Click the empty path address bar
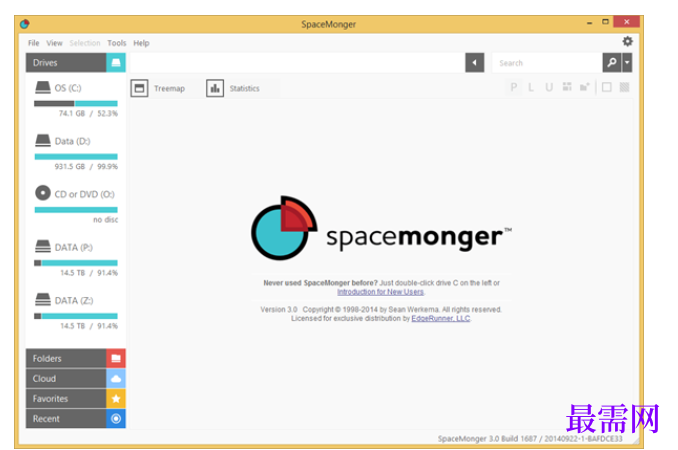This screenshot has height=450, width=678. coord(297,63)
